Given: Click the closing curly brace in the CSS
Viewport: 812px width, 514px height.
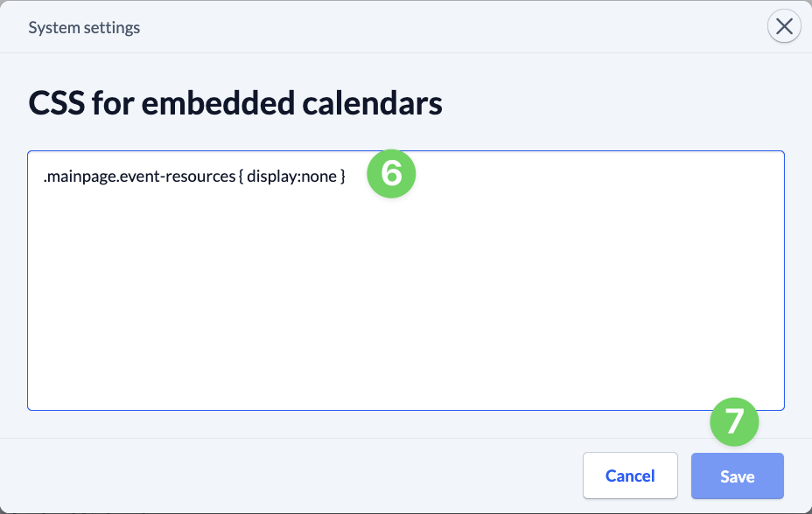Looking at the screenshot, I should pos(342,177).
